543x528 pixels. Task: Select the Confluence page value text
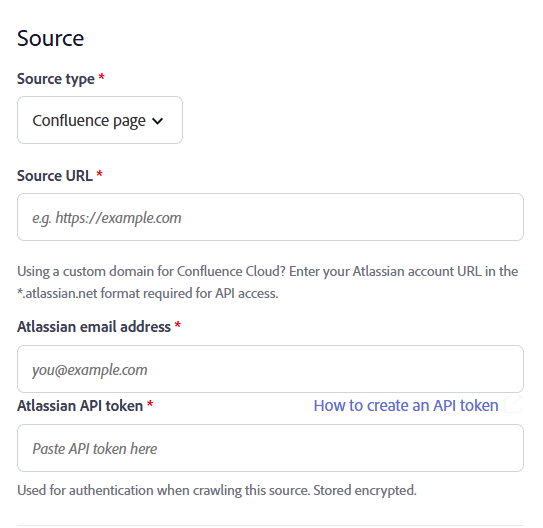[x=89, y=121]
